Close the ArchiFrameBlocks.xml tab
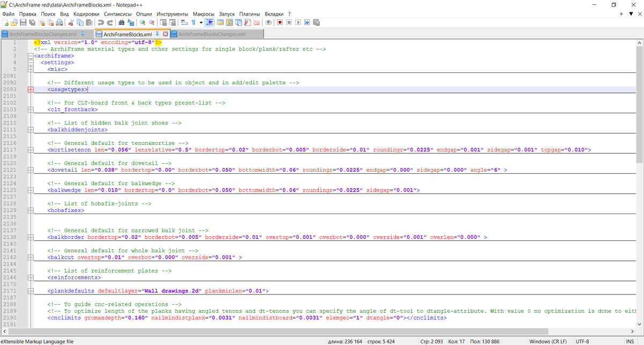The width and height of the screenshot is (644, 345). pos(165,34)
